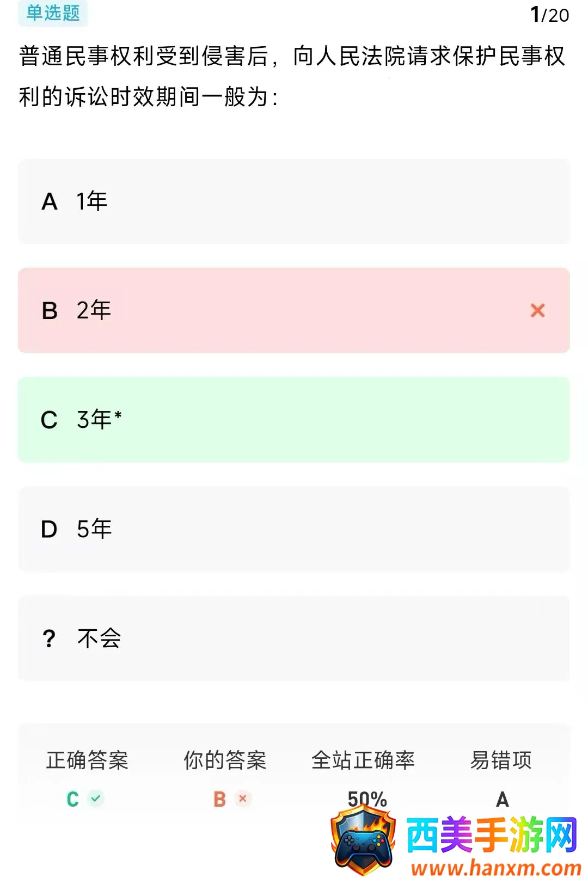Choose the 不会 option

(x=294, y=638)
